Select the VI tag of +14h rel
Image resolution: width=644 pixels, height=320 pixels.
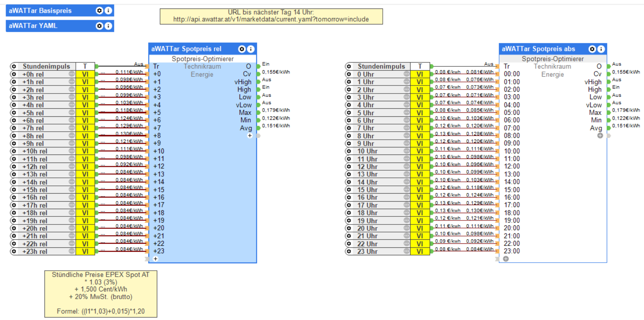pyautogui.click(x=85, y=182)
